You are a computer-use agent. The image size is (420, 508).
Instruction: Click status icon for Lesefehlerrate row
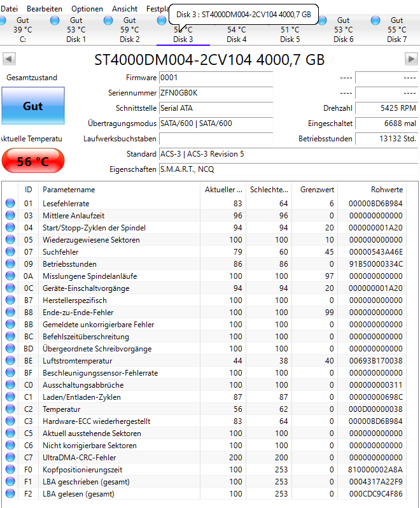click(10, 203)
